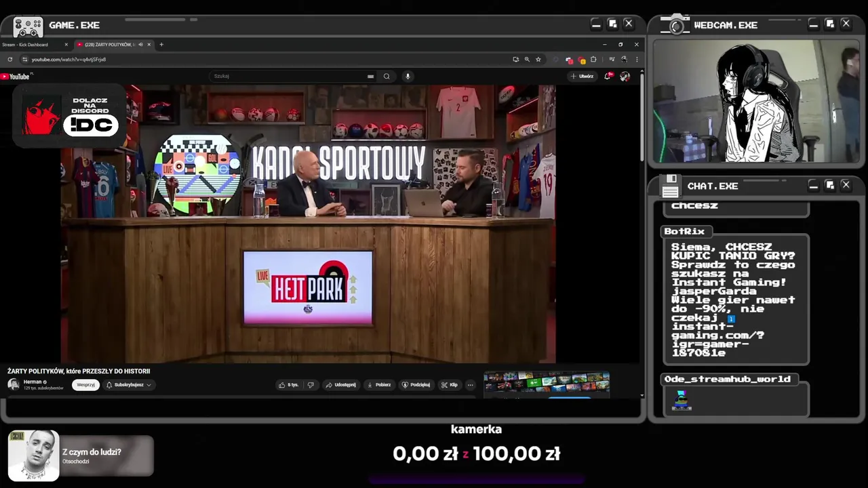Click the YouTube search magnifier button

[387, 77]
